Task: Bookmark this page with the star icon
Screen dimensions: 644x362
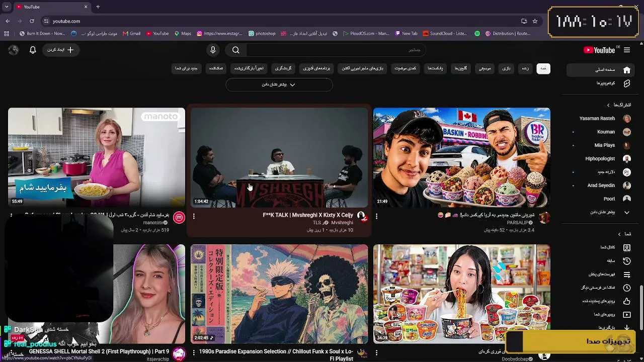Action: click(535, 21)
